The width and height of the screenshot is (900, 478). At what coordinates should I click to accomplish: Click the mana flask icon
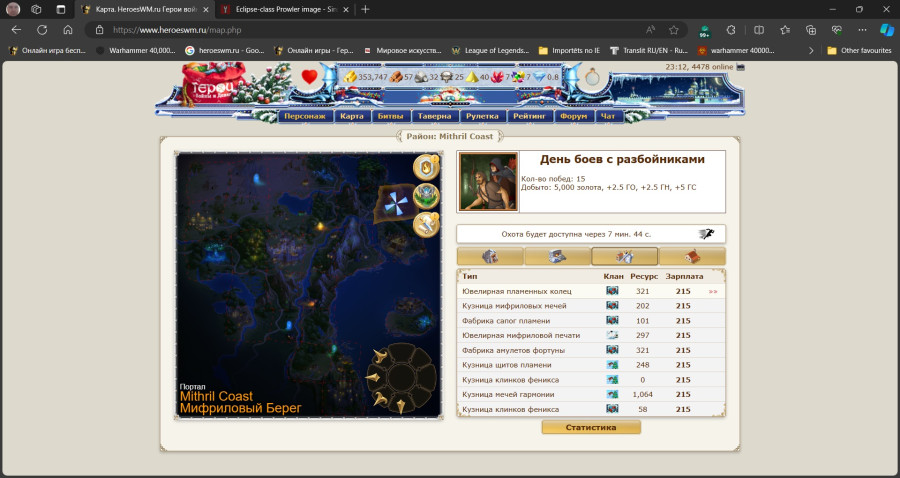tap(592, 77)
